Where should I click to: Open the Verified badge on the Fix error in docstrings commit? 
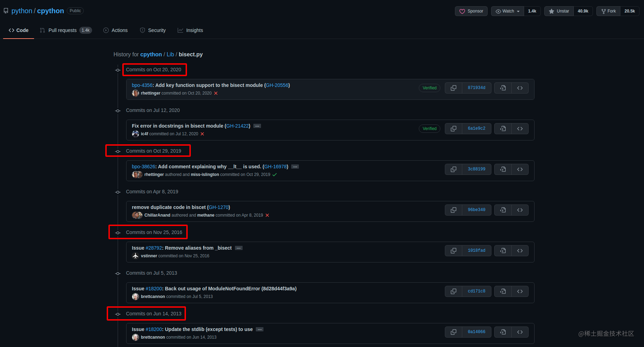[430, 129]
